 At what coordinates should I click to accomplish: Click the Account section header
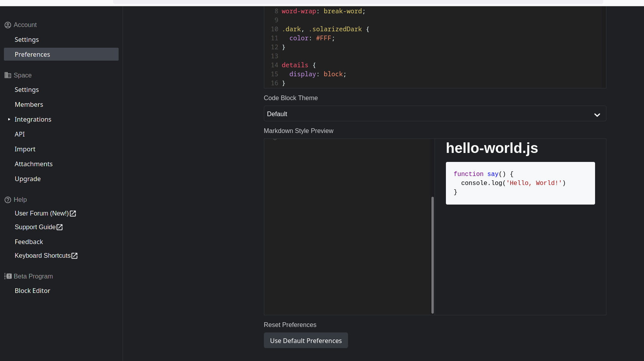(x=25, y=25)
